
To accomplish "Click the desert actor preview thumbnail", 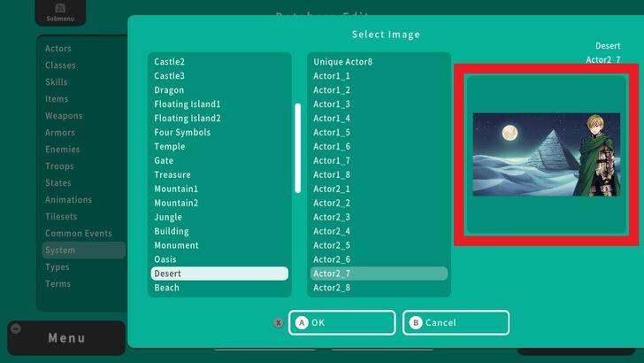I will (x=547, y=155).
